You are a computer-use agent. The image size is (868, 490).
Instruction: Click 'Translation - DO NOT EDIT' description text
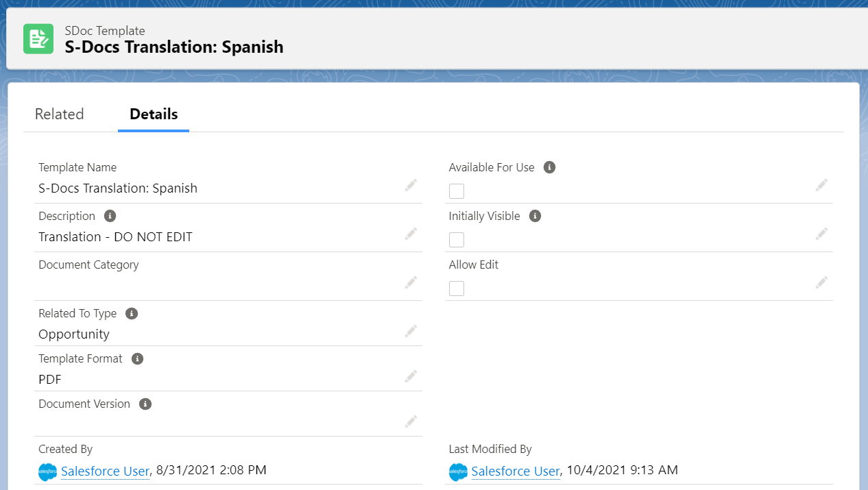115,236
